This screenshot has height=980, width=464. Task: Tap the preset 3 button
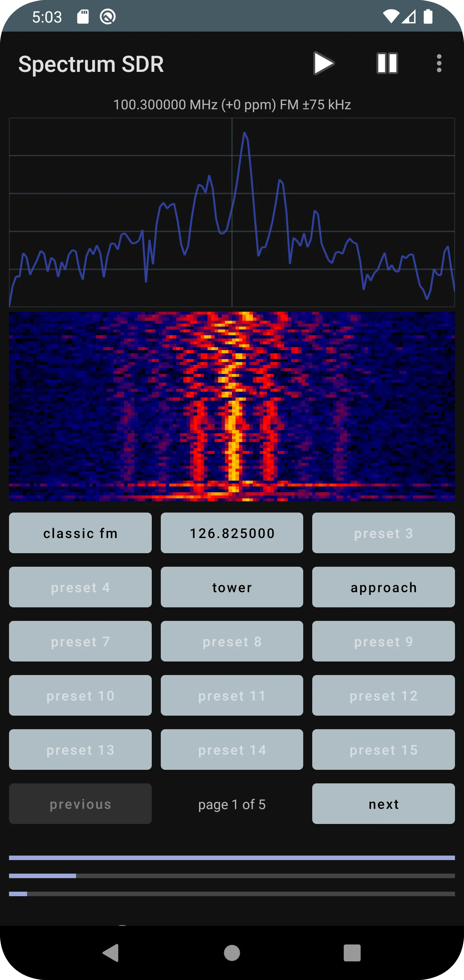tap(383, 533)
